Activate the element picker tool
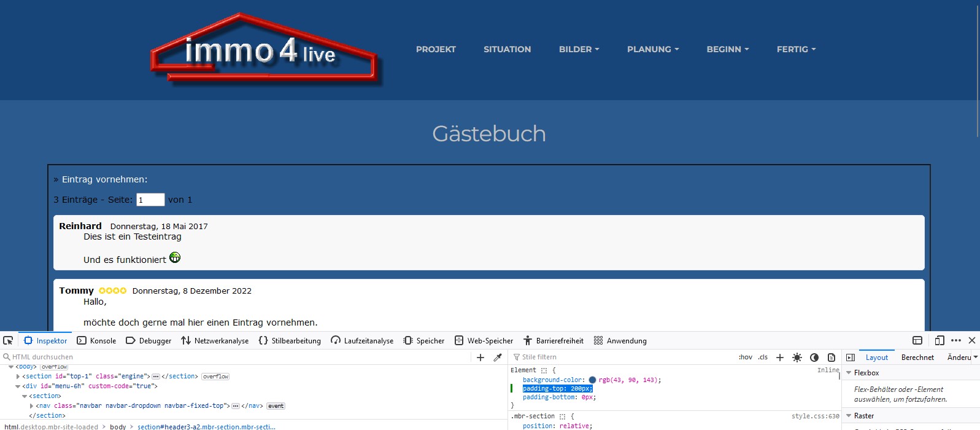This screenshot has height=430, width=980. [x=8, y=340]
